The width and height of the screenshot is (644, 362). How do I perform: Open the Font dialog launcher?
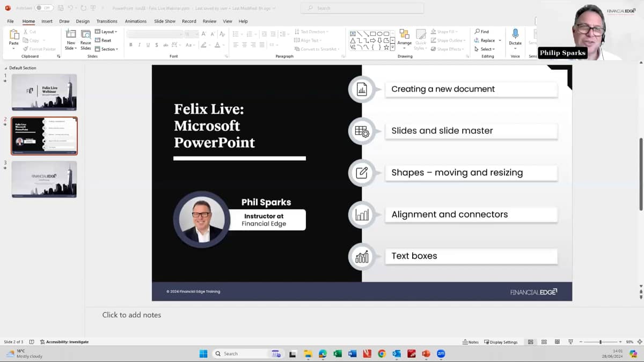click(226, 56)
